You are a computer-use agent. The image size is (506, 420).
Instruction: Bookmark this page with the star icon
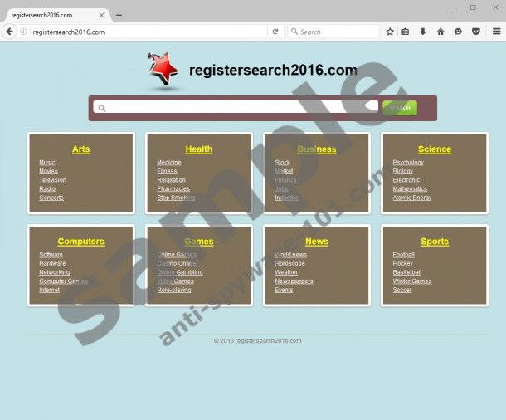390,32
